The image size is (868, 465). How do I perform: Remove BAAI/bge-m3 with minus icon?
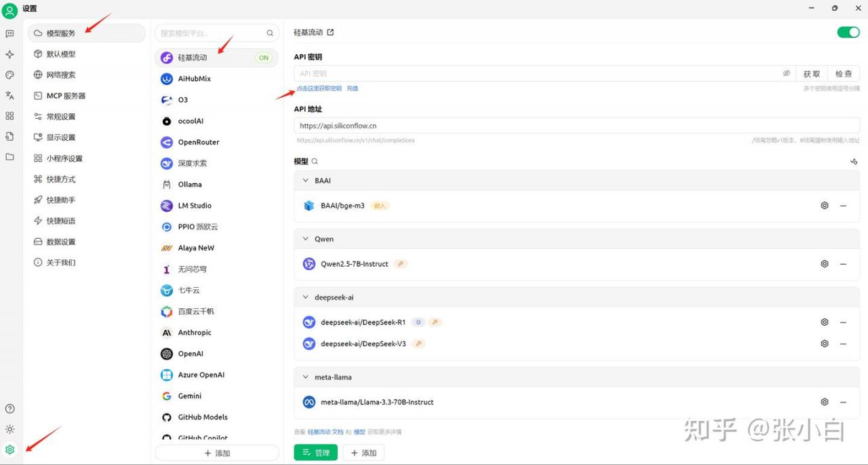tap(843, 206)
